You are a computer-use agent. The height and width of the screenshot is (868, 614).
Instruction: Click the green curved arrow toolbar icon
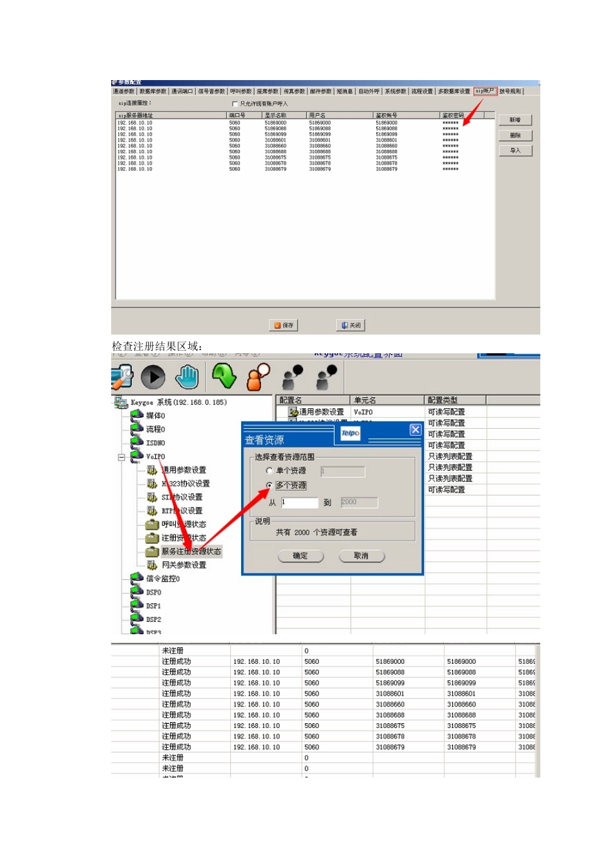coord(224,376)
